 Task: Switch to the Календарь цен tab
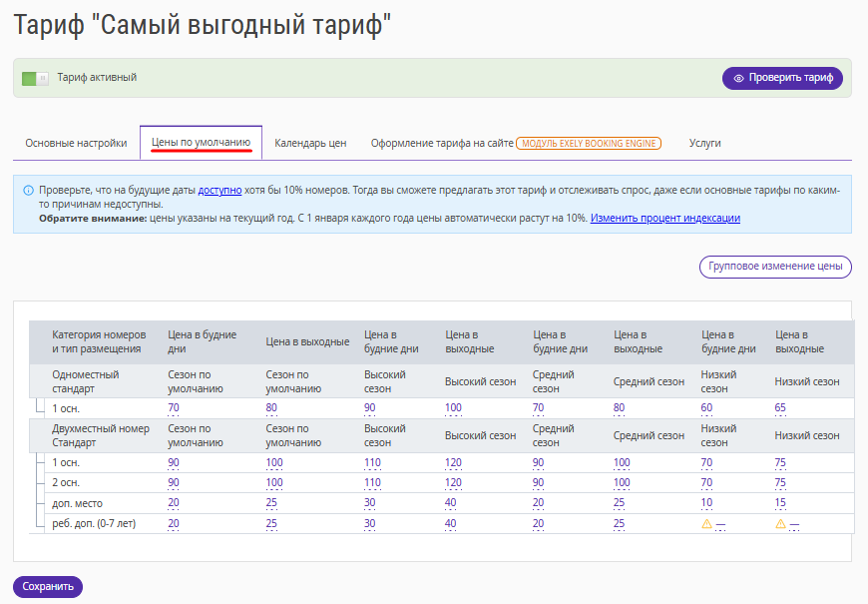tap(310, 143)
